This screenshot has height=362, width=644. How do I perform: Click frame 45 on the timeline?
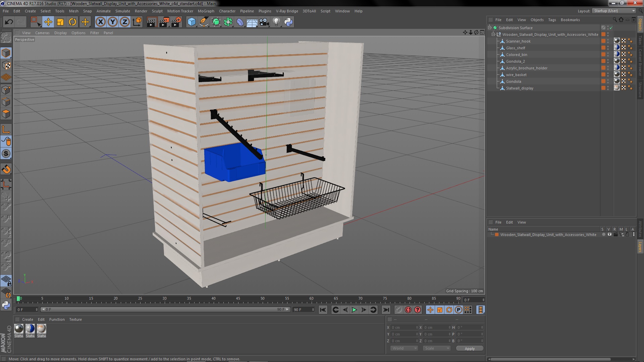238,299
